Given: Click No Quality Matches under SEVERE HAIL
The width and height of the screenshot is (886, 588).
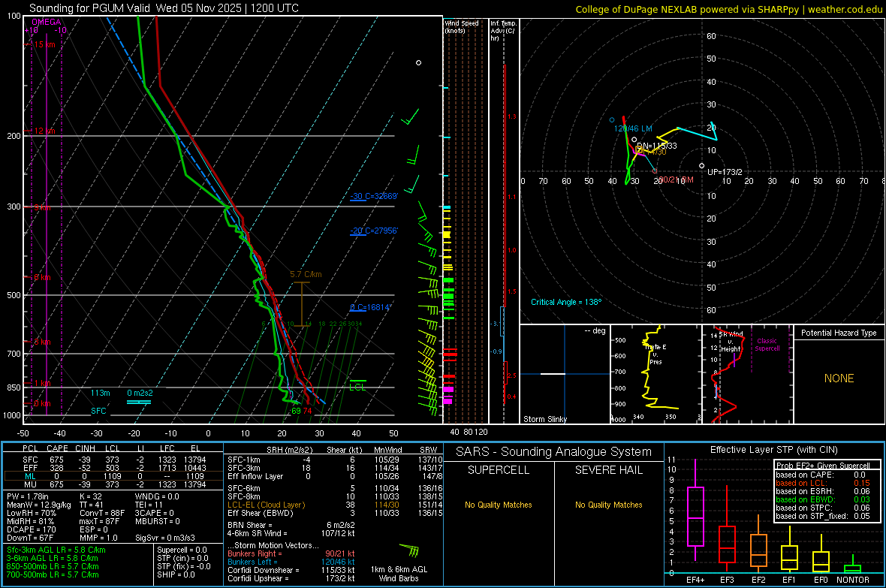Looking at the screenshot, I should [608, 505].
